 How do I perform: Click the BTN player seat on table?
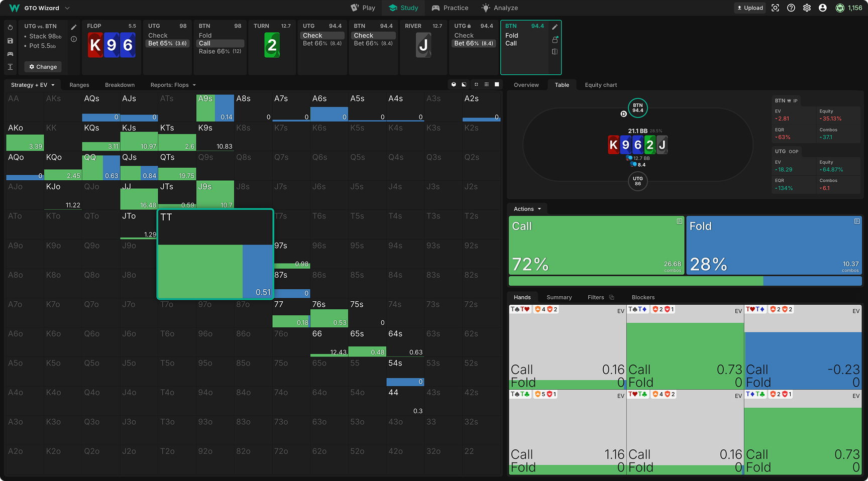pyautogui.click(x=637, y=108)
